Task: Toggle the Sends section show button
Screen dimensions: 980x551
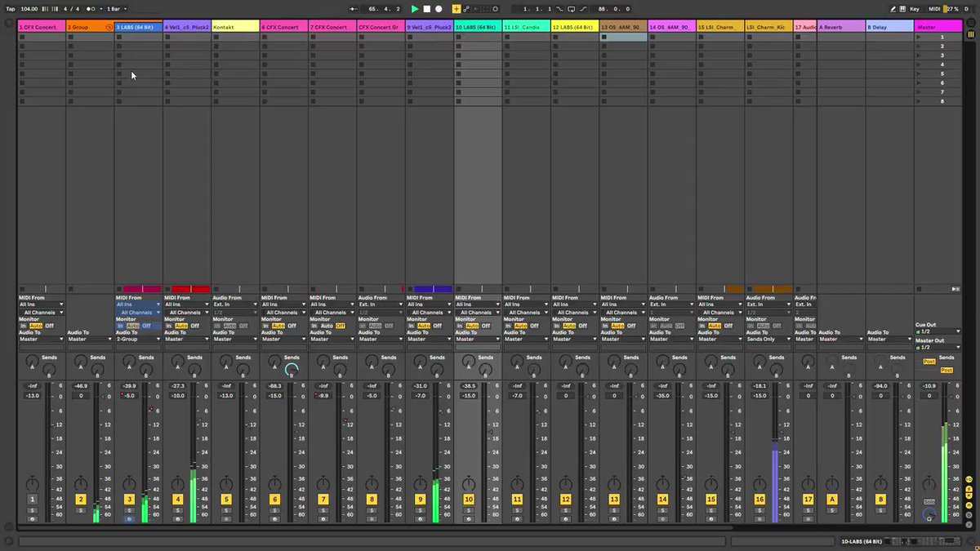Action: [x=969, y=487]
